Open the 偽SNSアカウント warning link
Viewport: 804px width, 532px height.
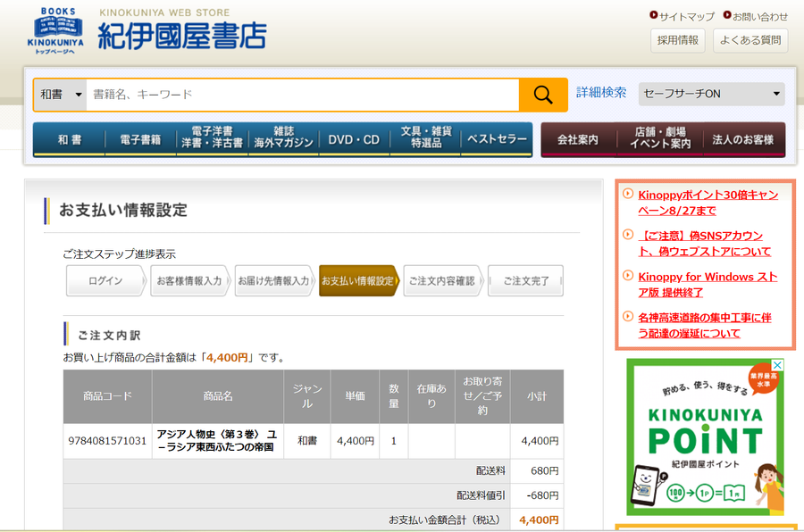[705, 244]
